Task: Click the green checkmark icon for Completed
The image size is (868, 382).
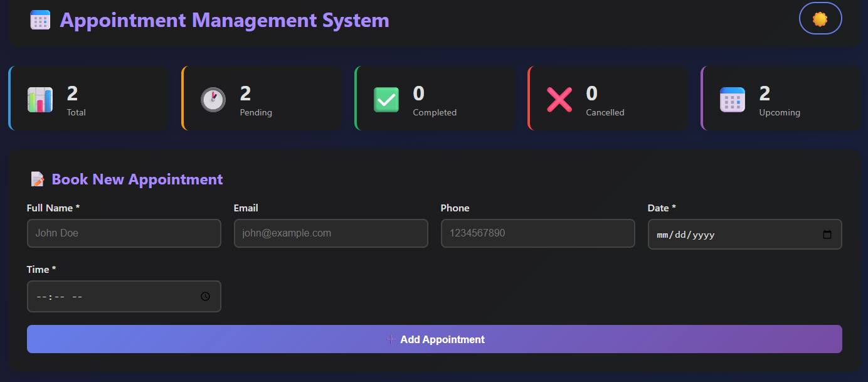Action: pyautogui.click(x=386, y=99)
